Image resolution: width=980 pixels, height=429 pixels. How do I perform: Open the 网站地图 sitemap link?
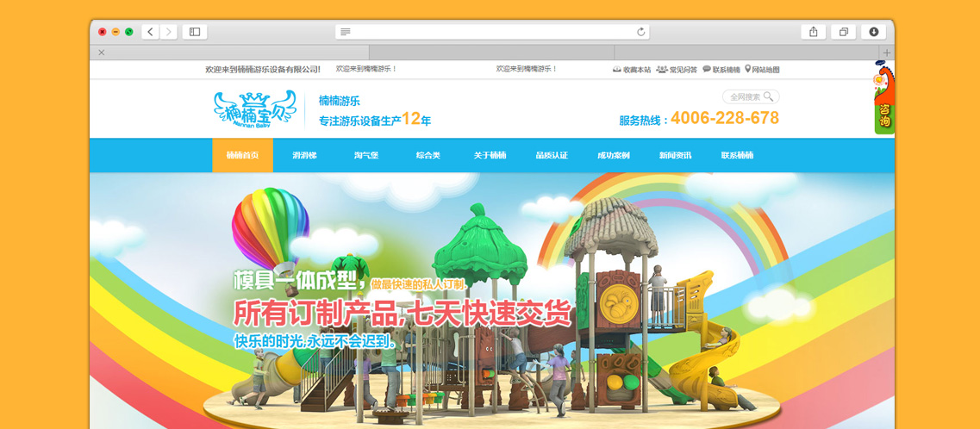(762, 70)
